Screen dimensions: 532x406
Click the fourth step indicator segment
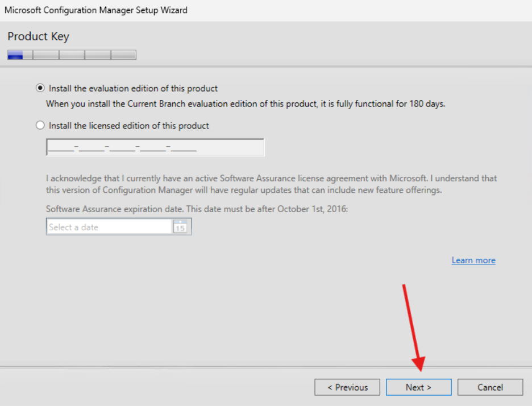[97, 55]
